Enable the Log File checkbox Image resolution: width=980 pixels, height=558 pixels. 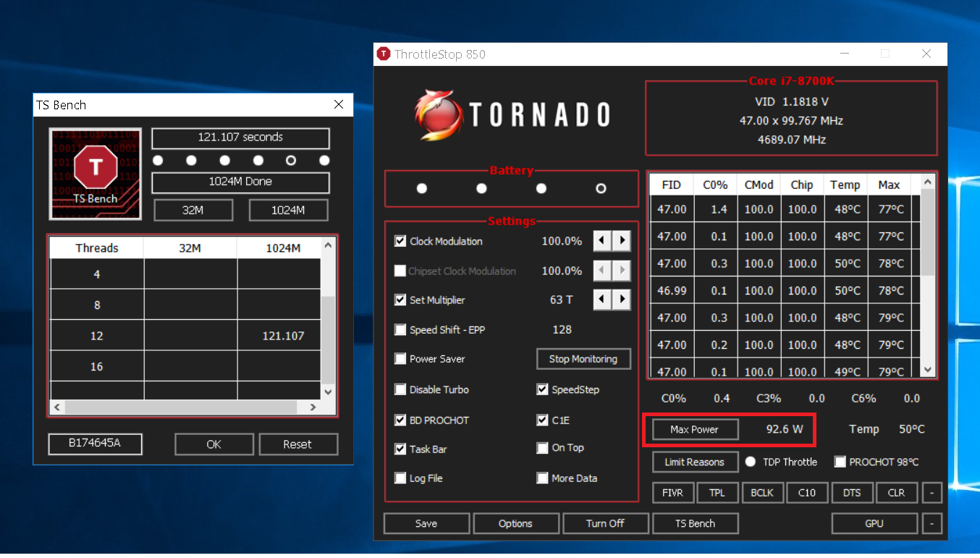[400, 478]
